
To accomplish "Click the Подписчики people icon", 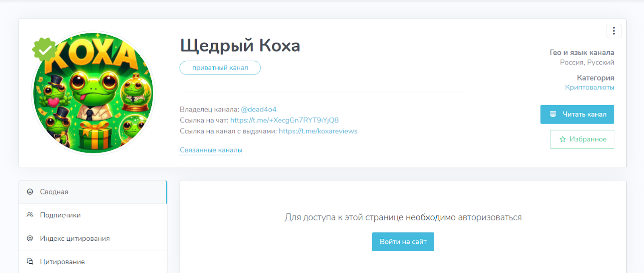I will (30, 215).
